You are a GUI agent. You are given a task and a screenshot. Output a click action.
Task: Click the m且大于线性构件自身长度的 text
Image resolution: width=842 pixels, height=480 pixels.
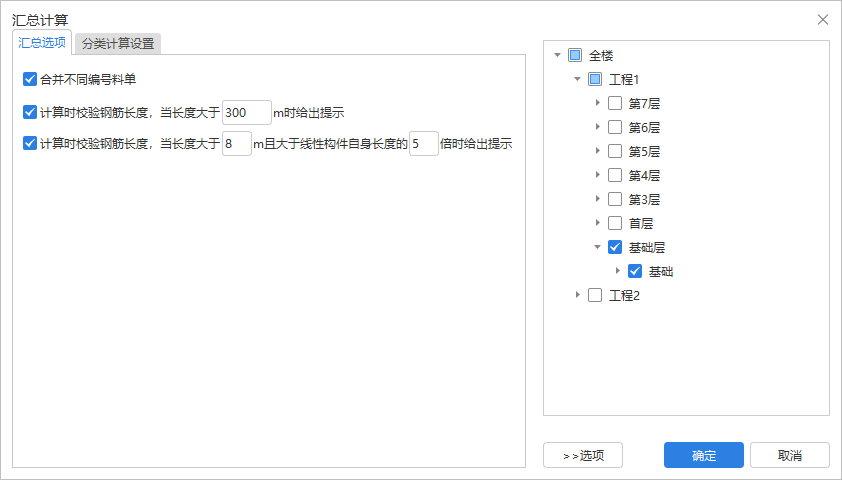point(330,144)
